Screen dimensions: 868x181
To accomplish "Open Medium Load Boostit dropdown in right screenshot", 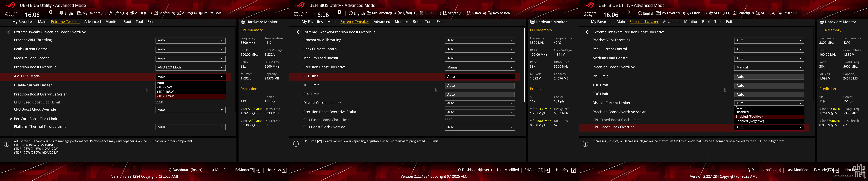I will coord(769,59).
